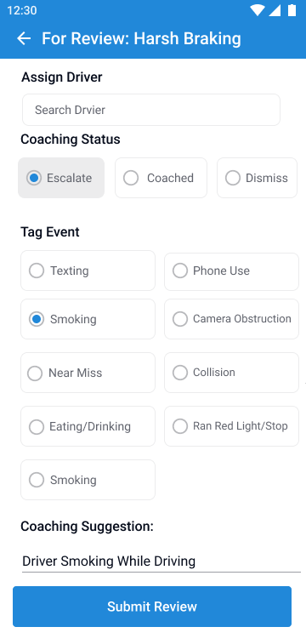Tap the back arrow icon

[x=24, y=38]
